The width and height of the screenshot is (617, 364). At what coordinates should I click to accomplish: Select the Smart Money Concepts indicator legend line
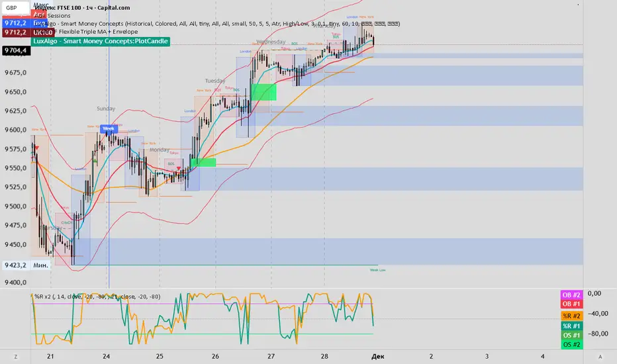(217, 24)
